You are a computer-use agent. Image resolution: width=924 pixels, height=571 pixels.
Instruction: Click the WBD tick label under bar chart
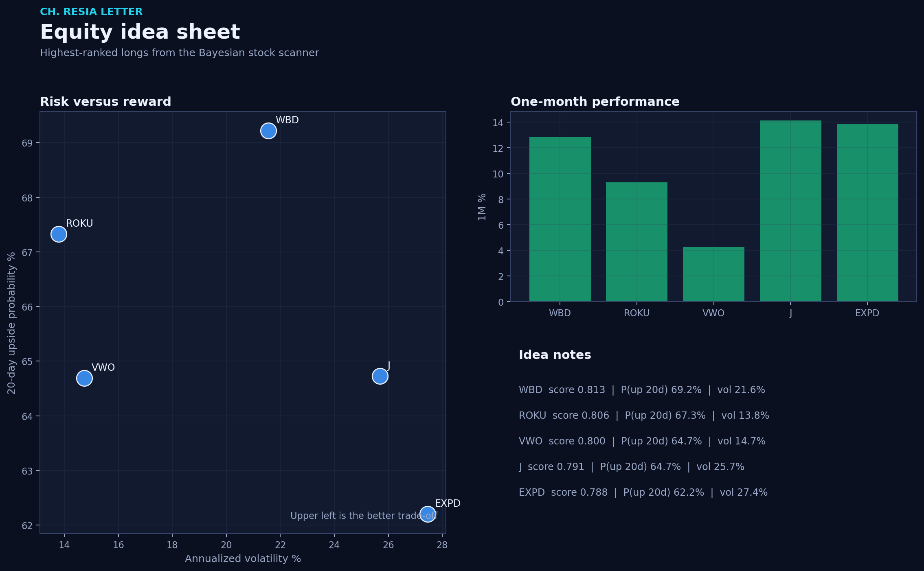point(560,313)
